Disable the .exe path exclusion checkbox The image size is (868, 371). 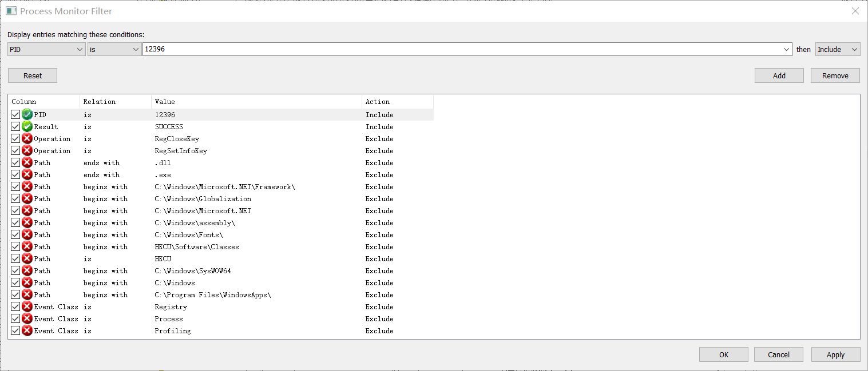15,174
